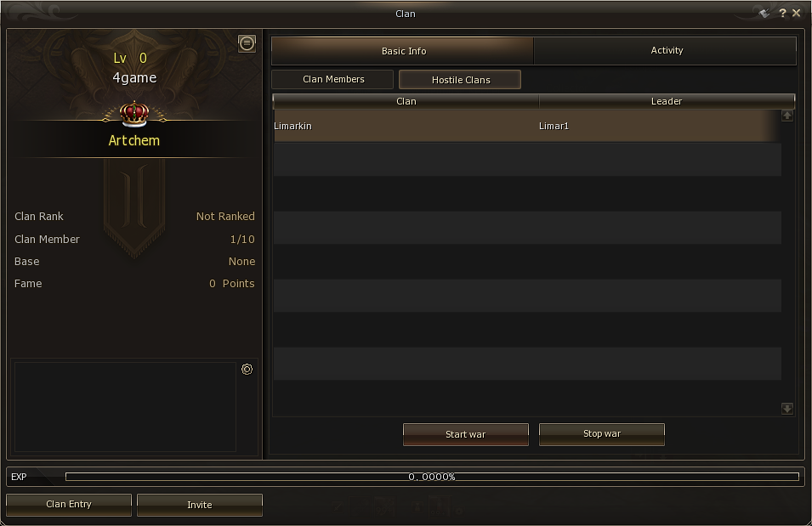Click the scroll up arrow in hostile list

click(x=787, y=116)
